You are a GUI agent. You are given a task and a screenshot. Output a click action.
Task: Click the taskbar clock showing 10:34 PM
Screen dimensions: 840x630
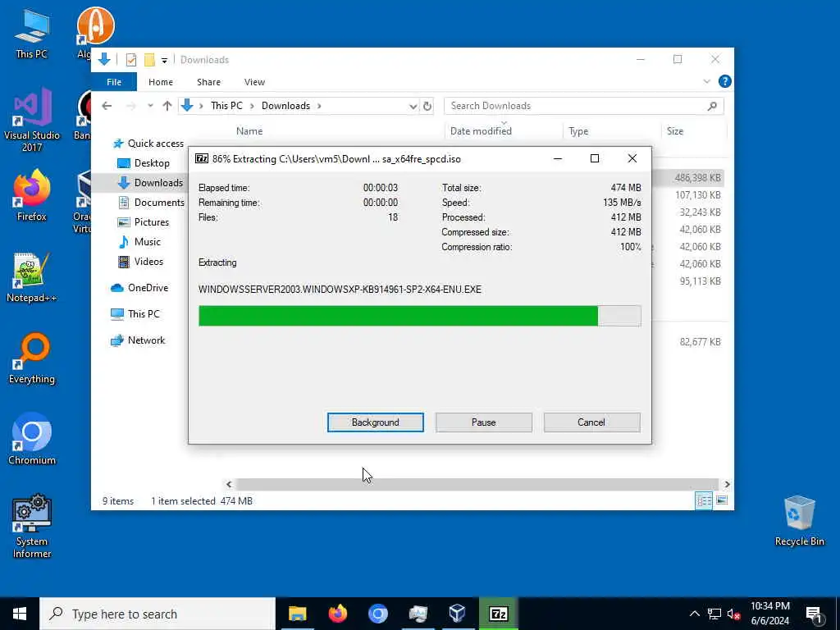(x=769, y=614)
